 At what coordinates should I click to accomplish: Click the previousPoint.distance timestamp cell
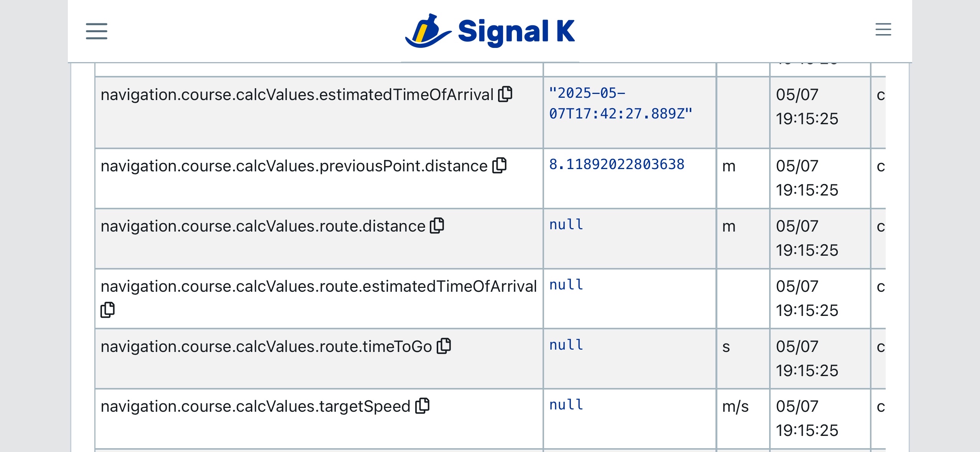807,178
